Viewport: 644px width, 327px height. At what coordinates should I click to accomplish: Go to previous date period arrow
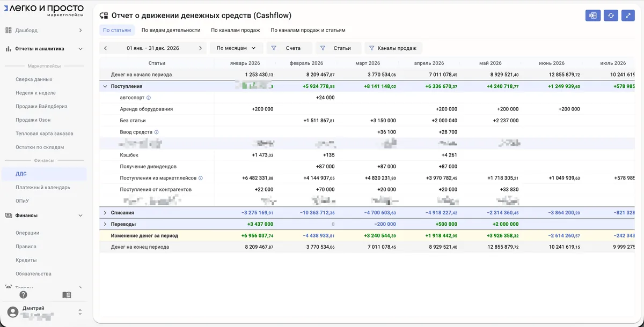click(105, 48)
